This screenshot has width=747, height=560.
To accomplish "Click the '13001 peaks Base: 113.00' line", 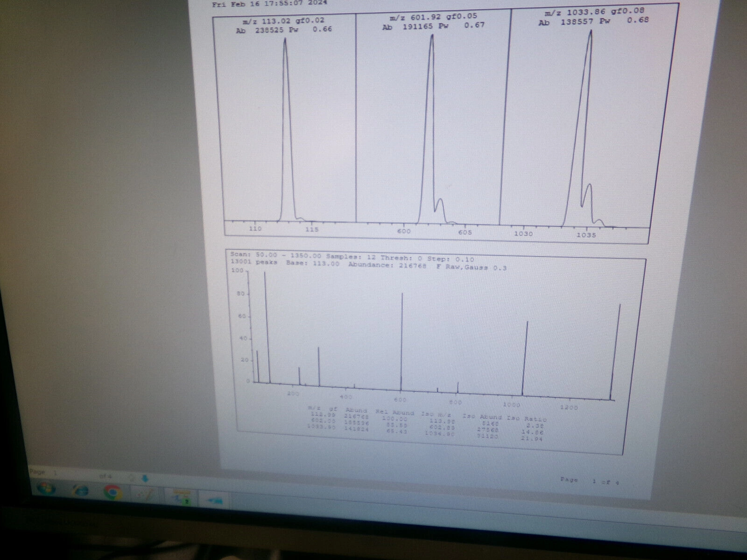I will click(x=369, y=265).
